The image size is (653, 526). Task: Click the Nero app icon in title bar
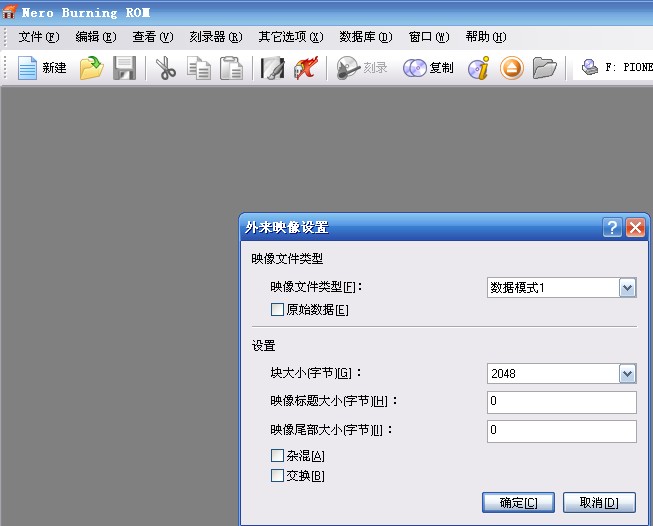click(9, 11)
